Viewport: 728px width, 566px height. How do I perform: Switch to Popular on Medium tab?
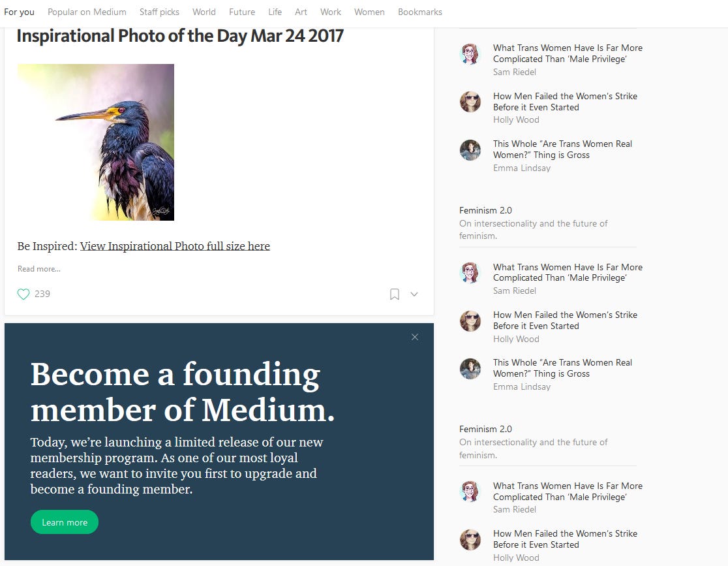(x=87, y=12)
